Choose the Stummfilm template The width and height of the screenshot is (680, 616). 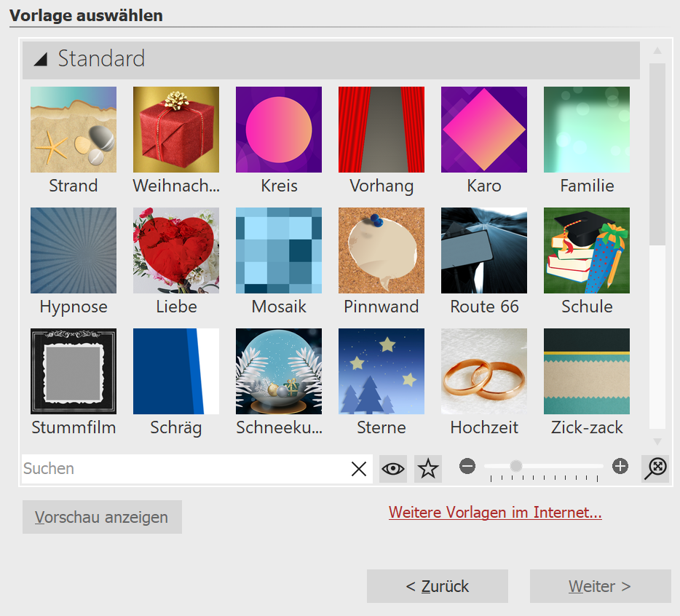(74, 371)
